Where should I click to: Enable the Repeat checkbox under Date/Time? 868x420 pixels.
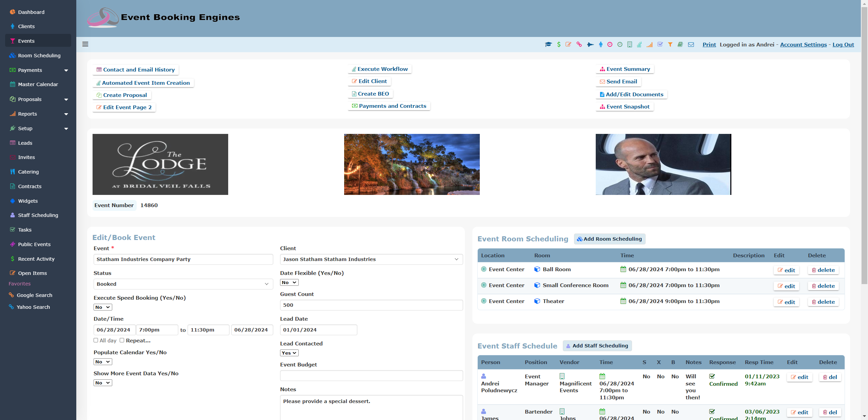click(x=122, y=340)
